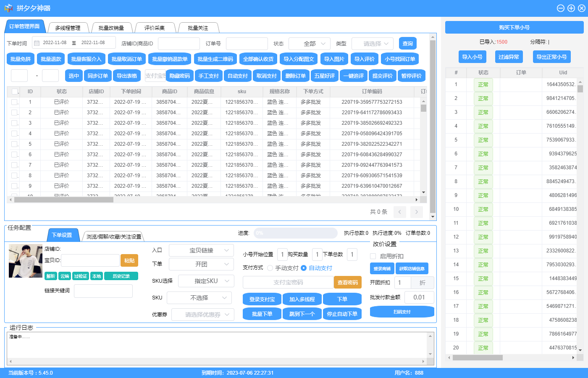Click the teal 解析 button

[x=51, y=276]
